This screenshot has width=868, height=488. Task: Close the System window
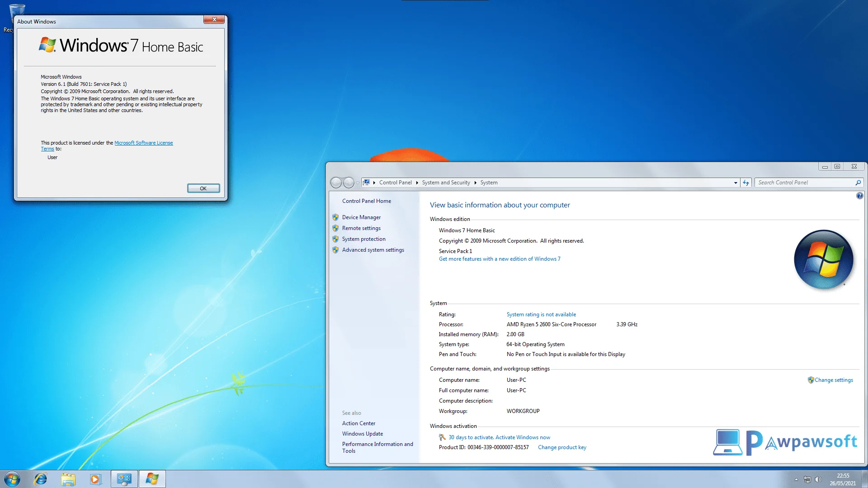coord(854,167)
